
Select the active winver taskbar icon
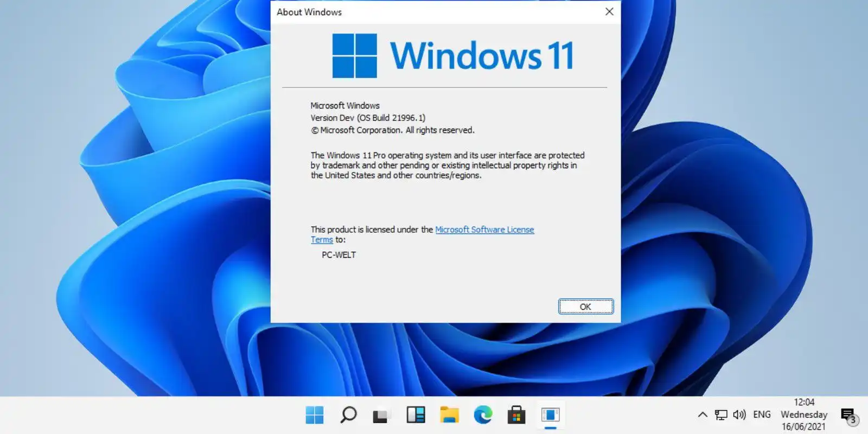point(550,415)
